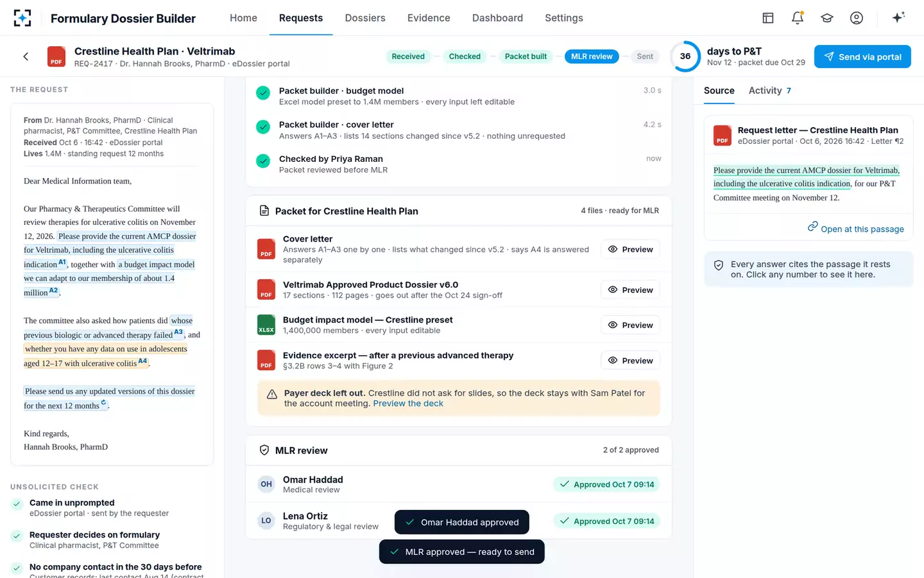Preview the Budget impact model file

coord(631,325)
